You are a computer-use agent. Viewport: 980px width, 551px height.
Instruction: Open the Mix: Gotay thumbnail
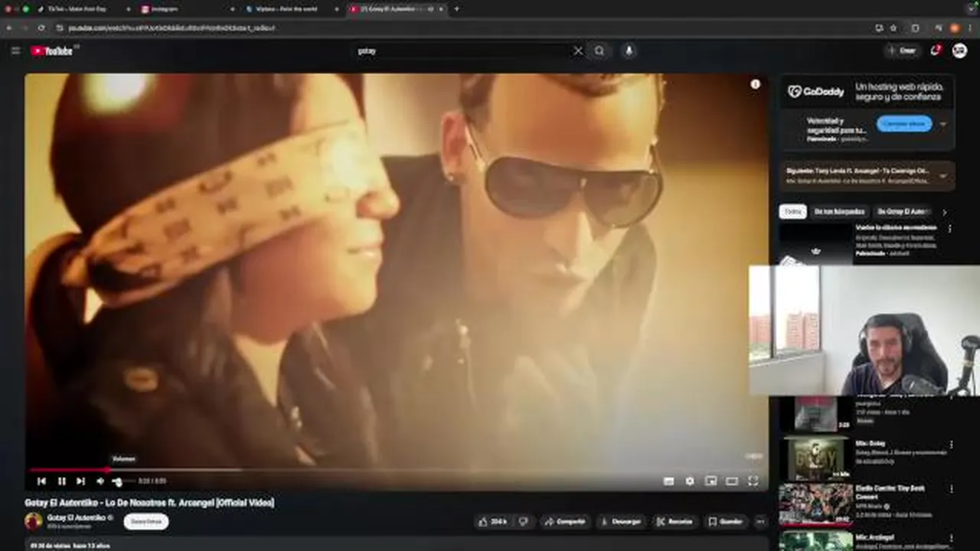[815, 458]
